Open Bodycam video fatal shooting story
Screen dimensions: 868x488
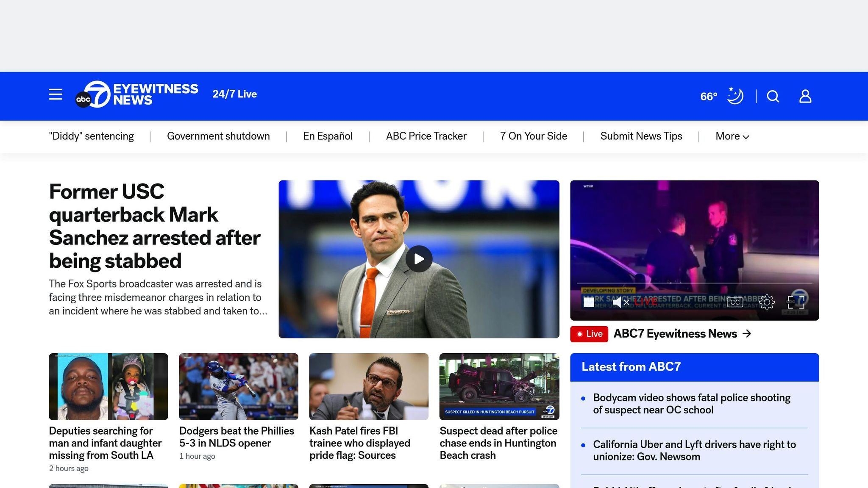692,404
